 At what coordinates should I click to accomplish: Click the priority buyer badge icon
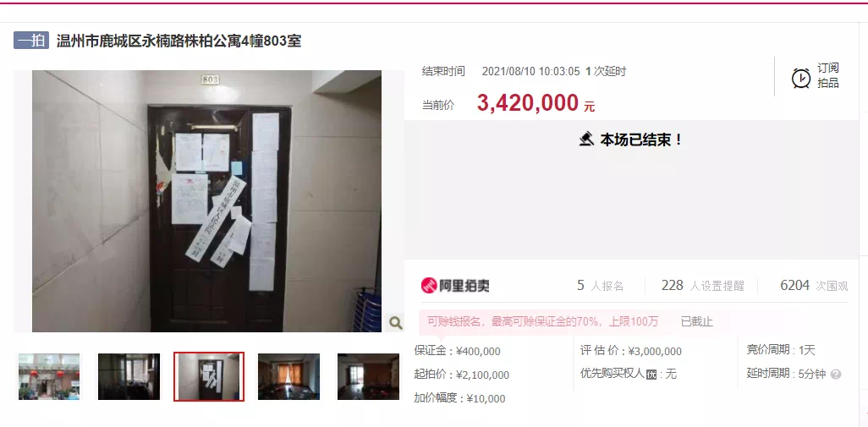(651, 375)
